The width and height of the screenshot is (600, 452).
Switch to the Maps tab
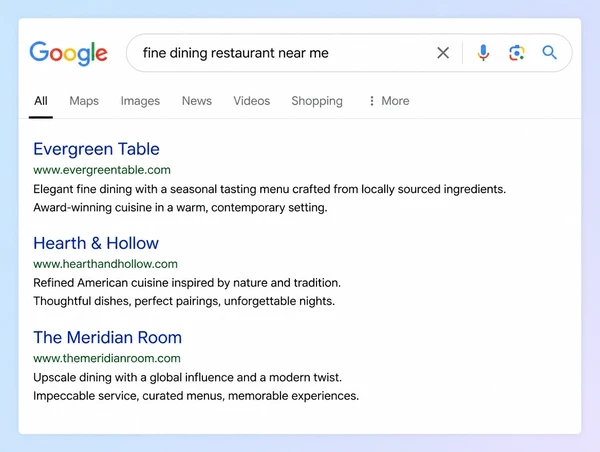[x=84, y=101]
